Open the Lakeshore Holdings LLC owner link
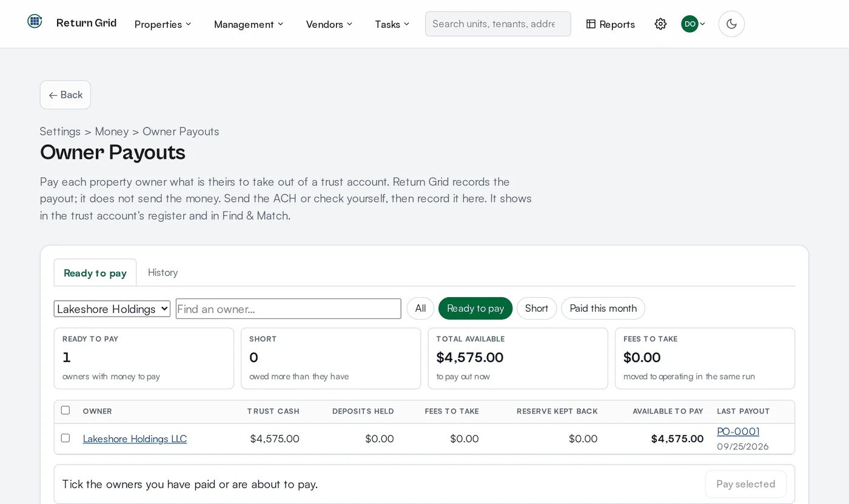This screenshot has height=504, width=849. pos(135,438)
